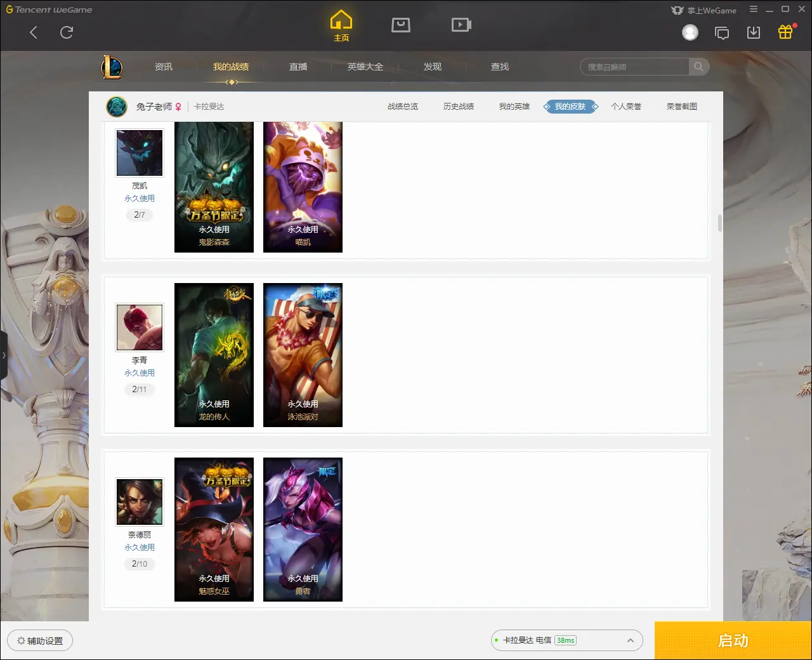
Task: Click the 掌上WeGame link
Action: click(x=704, y=10)
